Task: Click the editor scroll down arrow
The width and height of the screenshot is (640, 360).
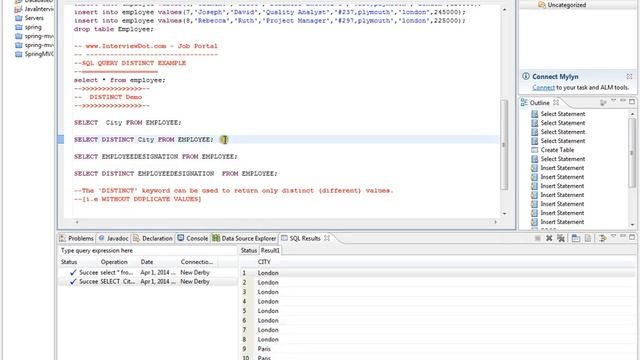Action: coord(504,213)
